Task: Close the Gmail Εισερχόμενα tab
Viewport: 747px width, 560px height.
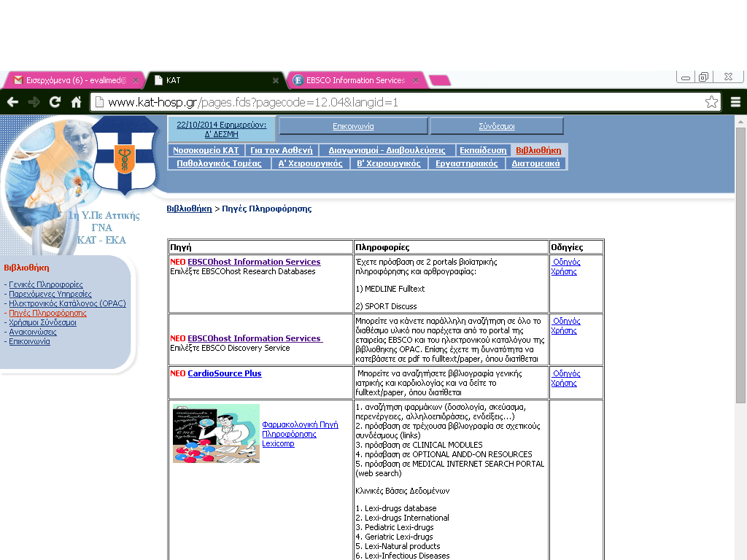Action: (135, 80)
